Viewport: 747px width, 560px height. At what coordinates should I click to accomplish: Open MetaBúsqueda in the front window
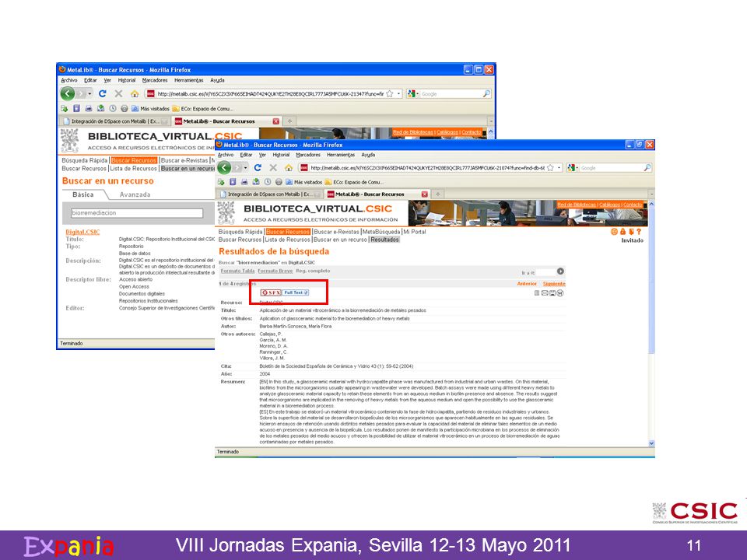tap(381, 232)
